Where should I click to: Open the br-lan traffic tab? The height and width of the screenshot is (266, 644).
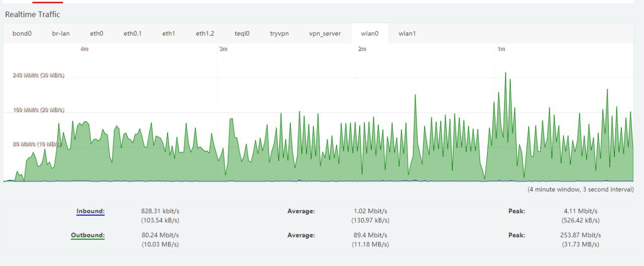click(61, 34)
